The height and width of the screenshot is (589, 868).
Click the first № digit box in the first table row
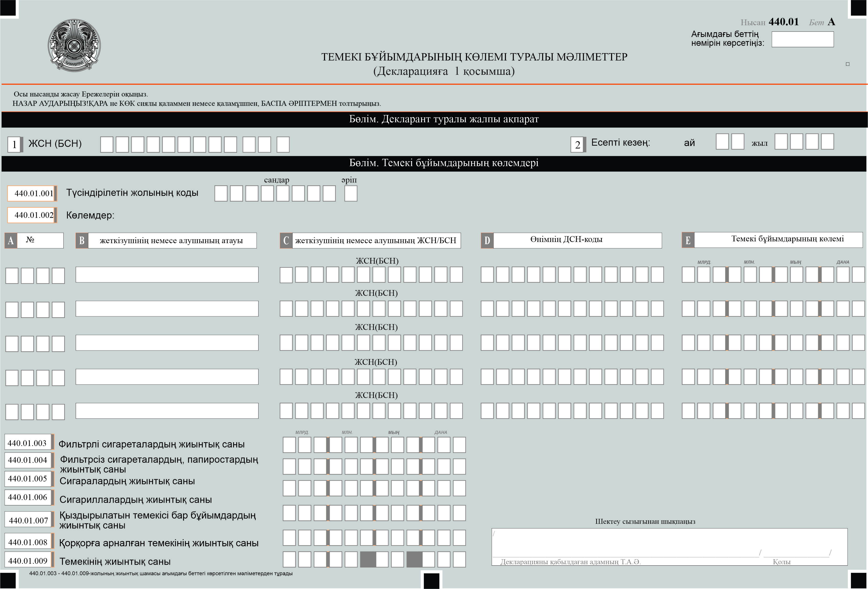pos(12,276)
